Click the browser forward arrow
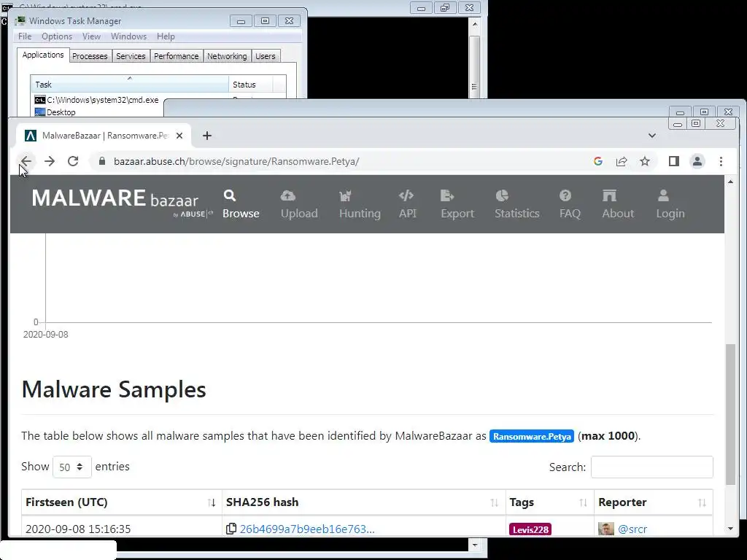747x560 pixels. click(x=50, y=161)
